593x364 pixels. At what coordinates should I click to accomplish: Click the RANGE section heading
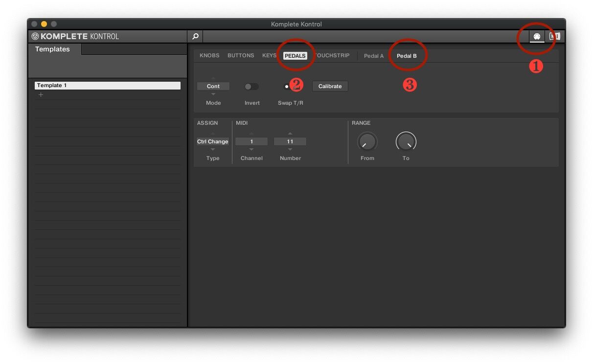pyautogui.click(x=361, y=123)
